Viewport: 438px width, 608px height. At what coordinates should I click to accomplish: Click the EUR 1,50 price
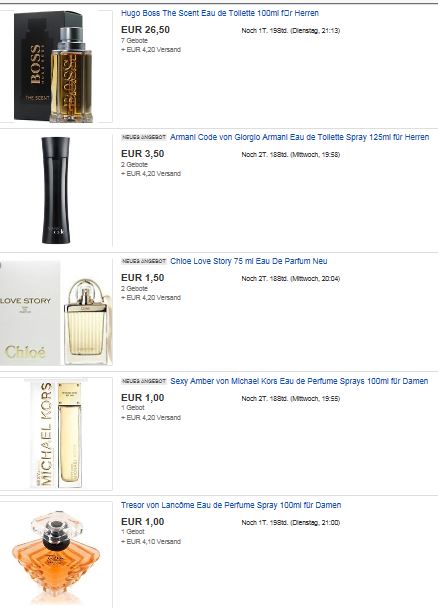click(143, 278)
